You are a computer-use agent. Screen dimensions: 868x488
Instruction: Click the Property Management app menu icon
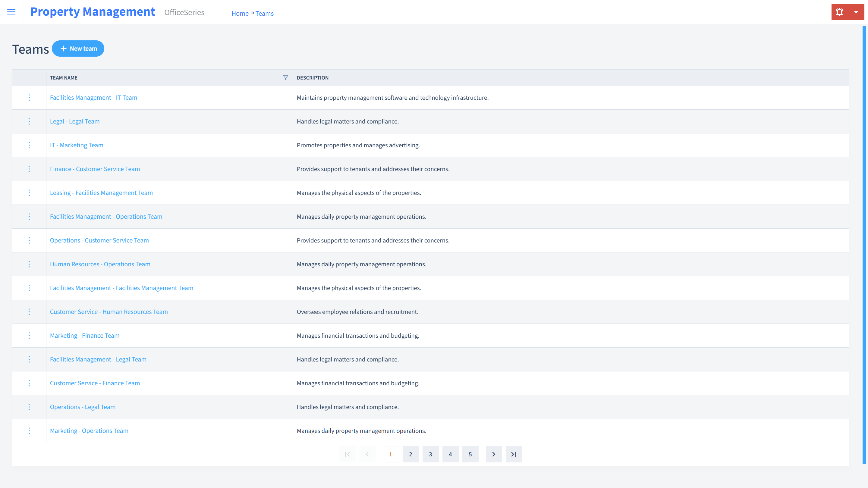[11, 12]
